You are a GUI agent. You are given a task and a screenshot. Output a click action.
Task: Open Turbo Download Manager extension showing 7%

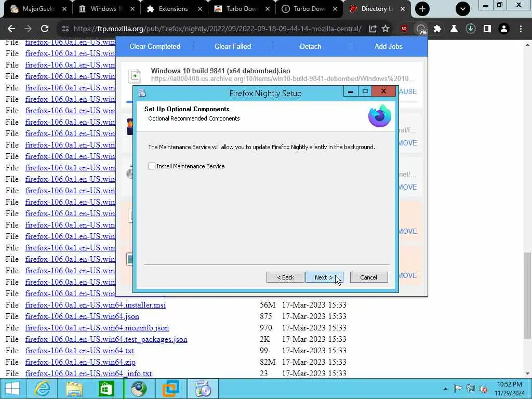pos(421,29)
